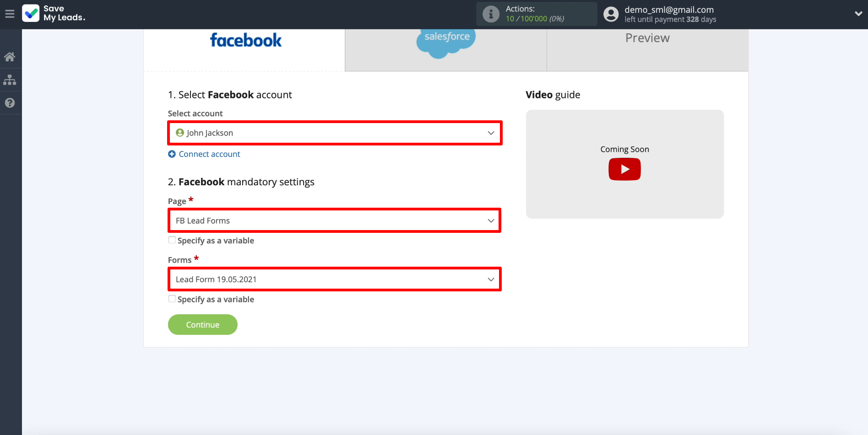The height and width of the screenshot is (435, 868).
Task: Click the user avatar icon
Action: point(611,14)
